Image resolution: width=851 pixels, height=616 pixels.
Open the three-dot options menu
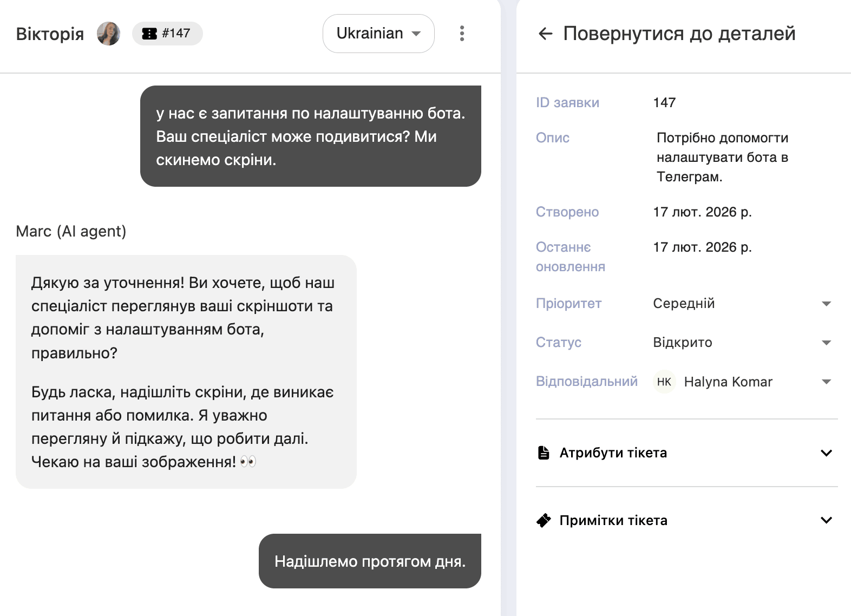(x=462, y=34)
